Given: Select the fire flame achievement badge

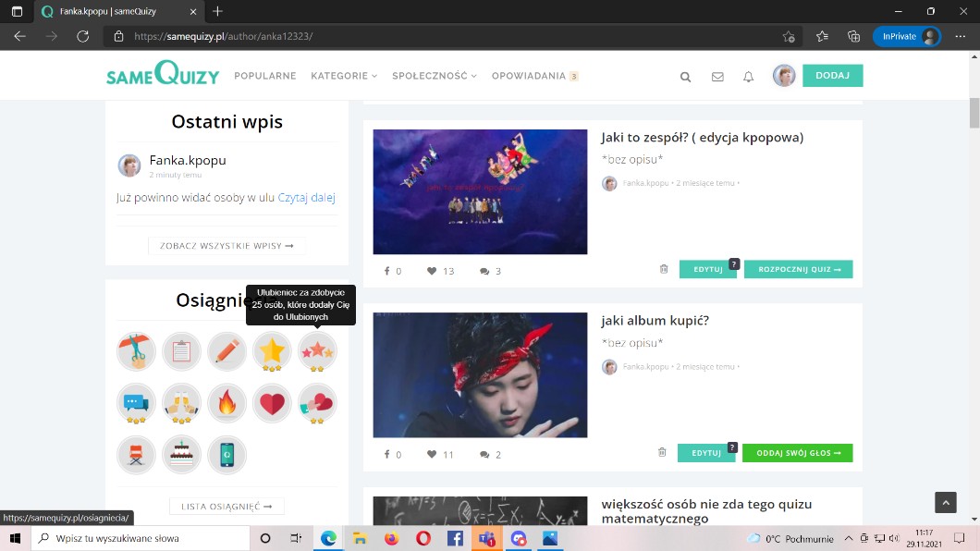Looking at the screenshot, I should click(x=227, y=403).
